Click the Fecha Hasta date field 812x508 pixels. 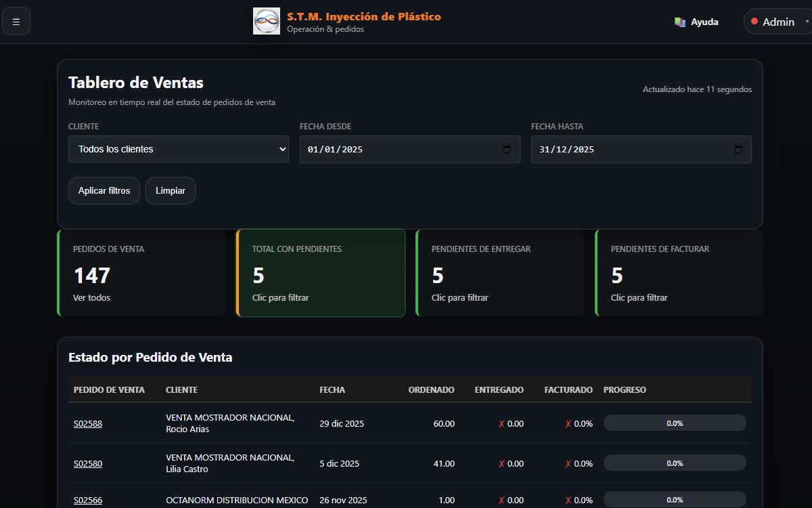tap(641, 149)
